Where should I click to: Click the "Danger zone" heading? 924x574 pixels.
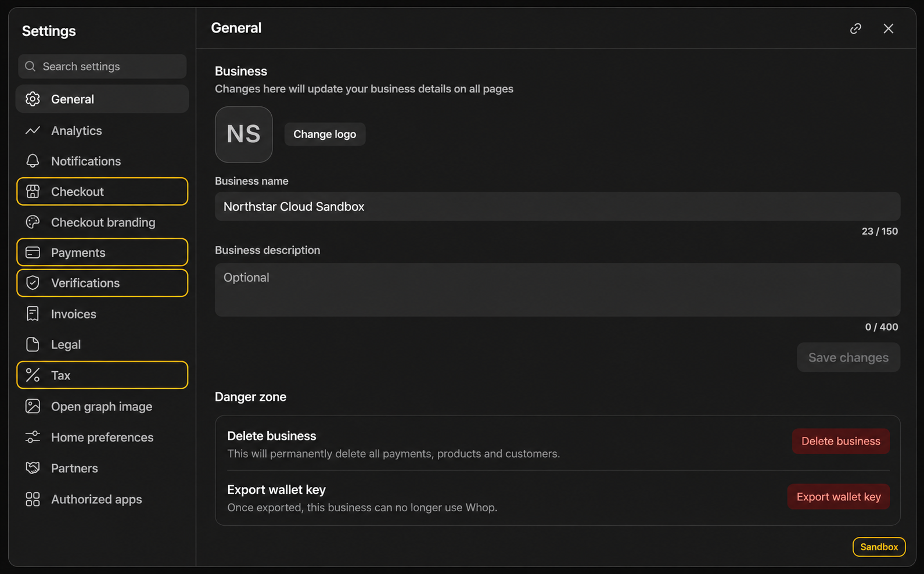pos(250,397)
